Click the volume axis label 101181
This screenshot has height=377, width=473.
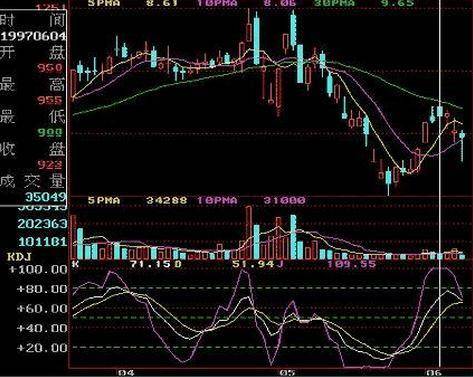43,241
